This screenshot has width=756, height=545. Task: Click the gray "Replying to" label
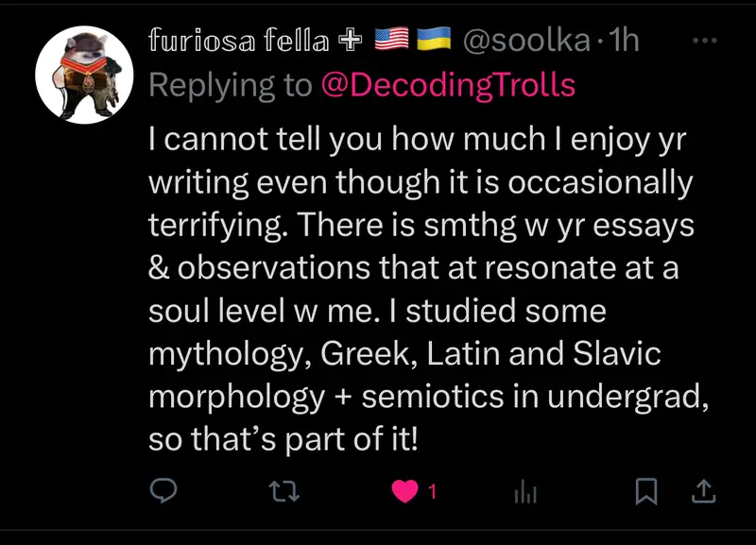pos(231,85)
